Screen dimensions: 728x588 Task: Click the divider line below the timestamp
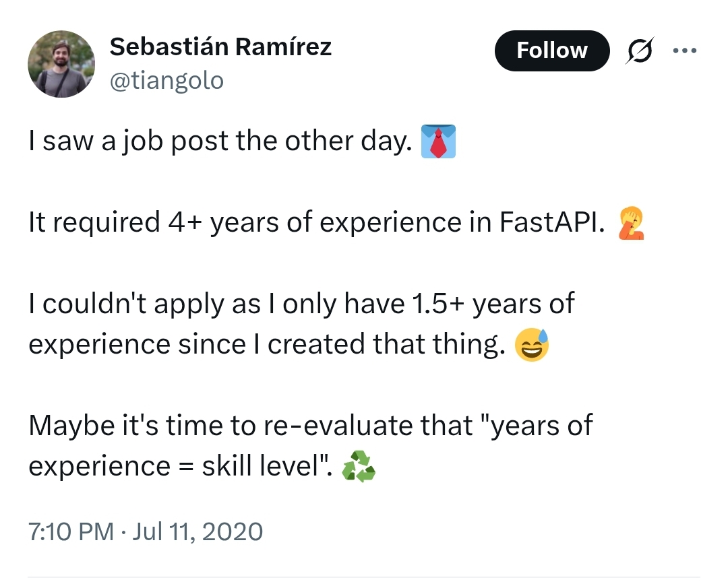click(x=364, y=577)
